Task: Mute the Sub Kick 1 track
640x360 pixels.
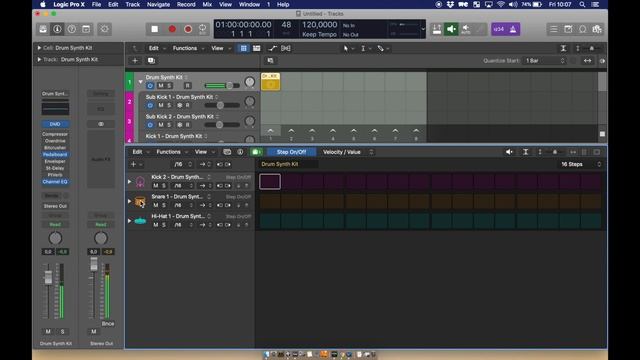Action: tap(160, 105)
